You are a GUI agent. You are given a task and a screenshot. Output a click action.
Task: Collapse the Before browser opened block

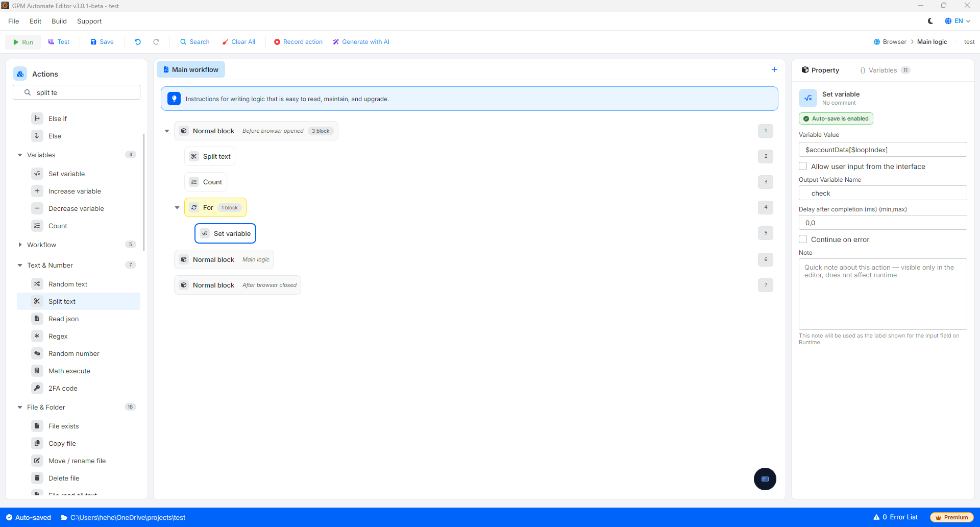click(x=167, y=131)
